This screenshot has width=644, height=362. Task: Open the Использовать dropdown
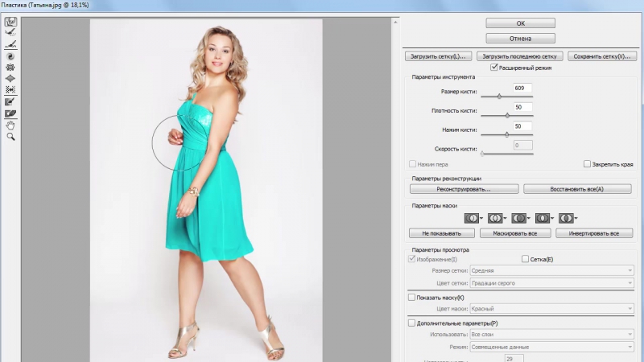pos(551,334)
